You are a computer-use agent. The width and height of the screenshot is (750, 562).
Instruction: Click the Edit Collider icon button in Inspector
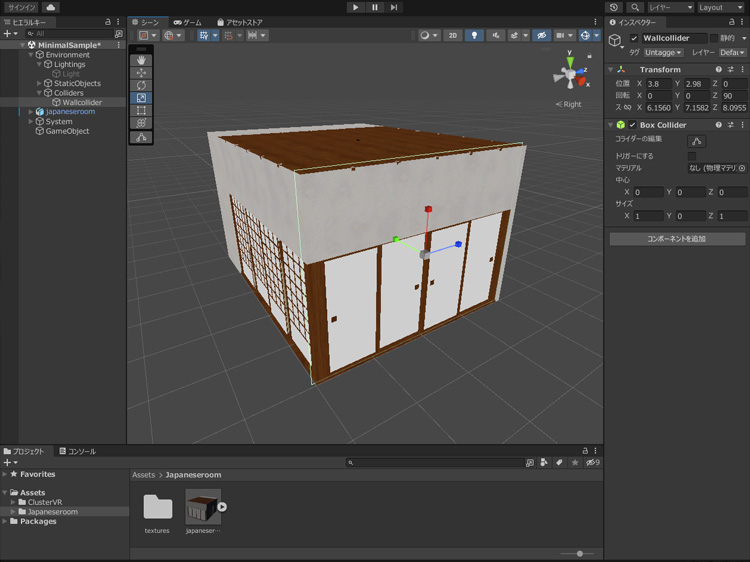point(697,141)
